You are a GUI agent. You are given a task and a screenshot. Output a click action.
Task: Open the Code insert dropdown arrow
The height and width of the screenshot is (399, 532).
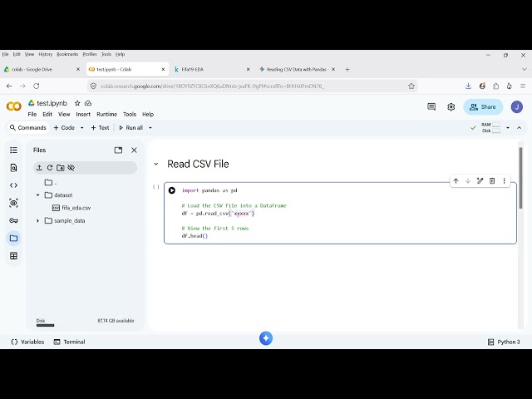[81, 128]
